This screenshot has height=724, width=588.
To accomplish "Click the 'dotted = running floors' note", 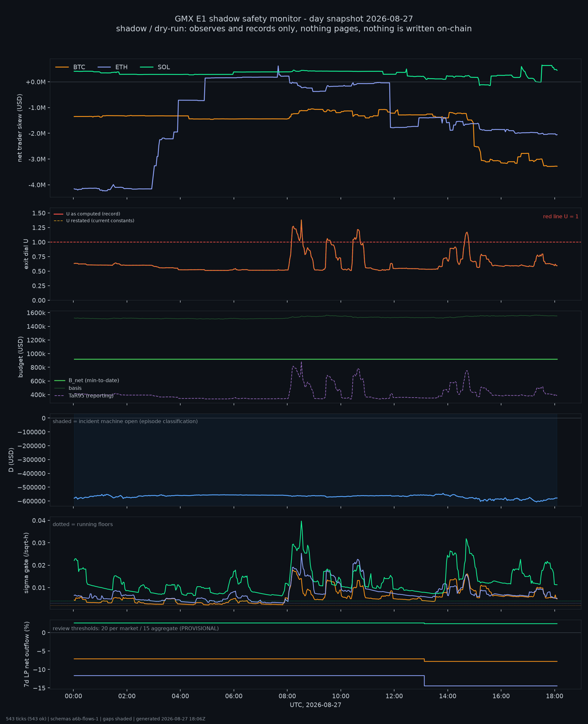I will tap(83, 524).
